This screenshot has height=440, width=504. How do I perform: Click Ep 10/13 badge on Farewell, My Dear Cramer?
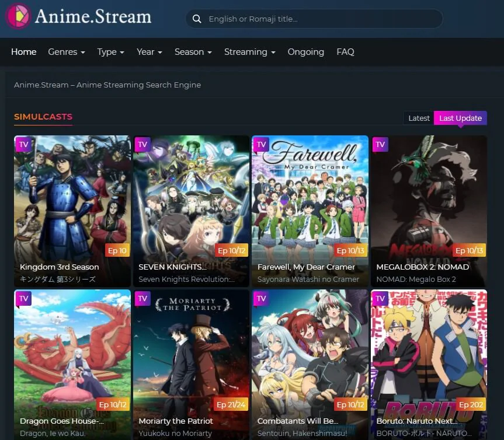pos(350,250)
